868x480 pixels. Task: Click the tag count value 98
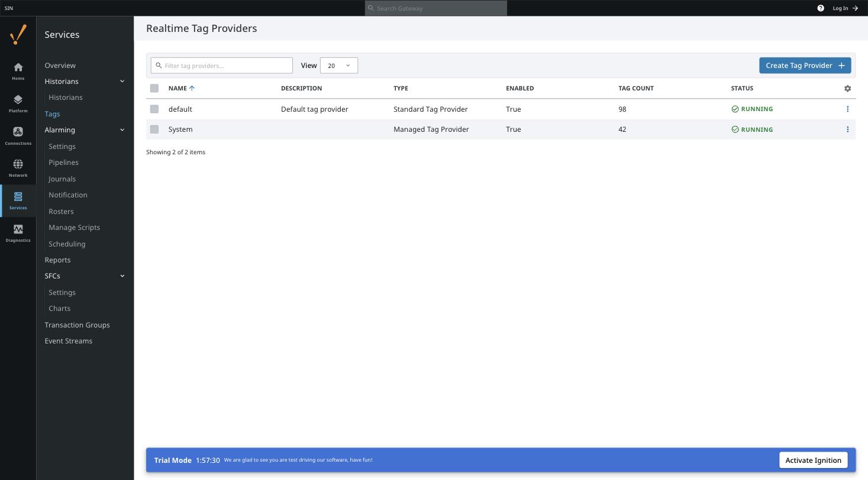622,109
